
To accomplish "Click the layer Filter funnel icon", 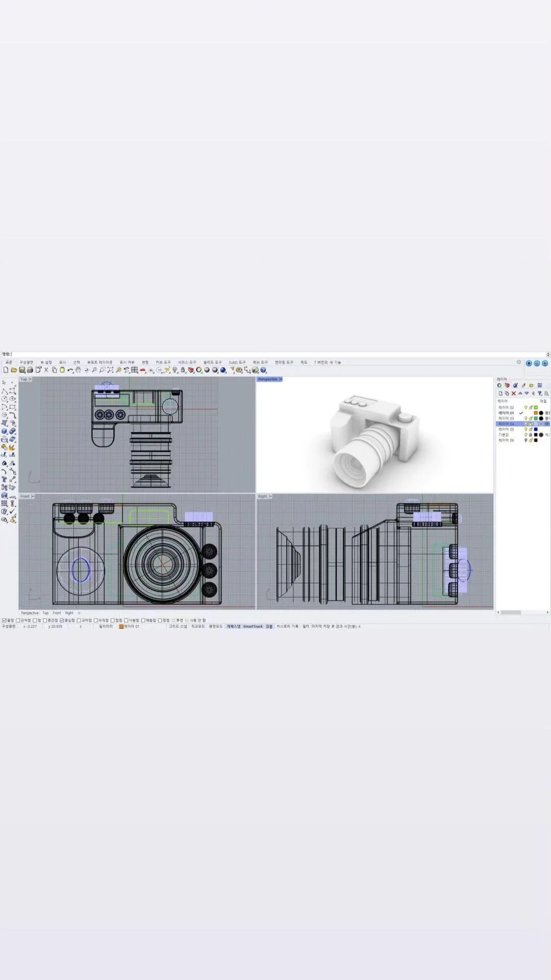I will (540, 394).
